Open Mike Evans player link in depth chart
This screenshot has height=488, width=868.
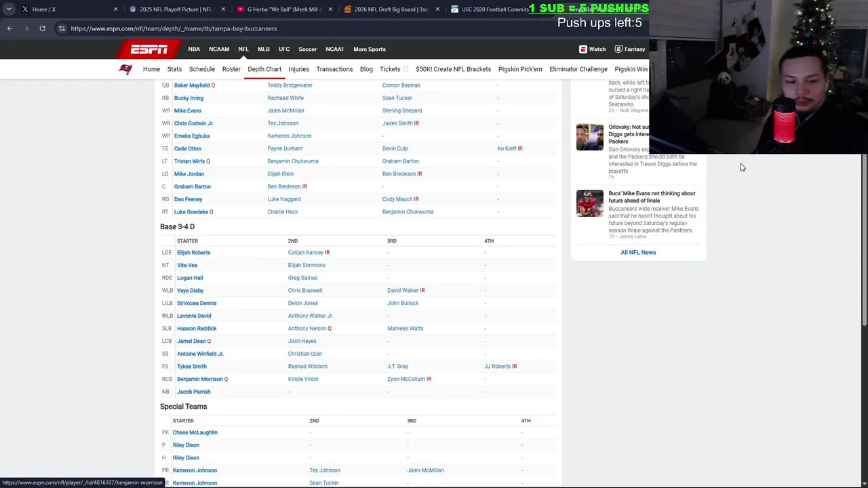tap(188, 110)
